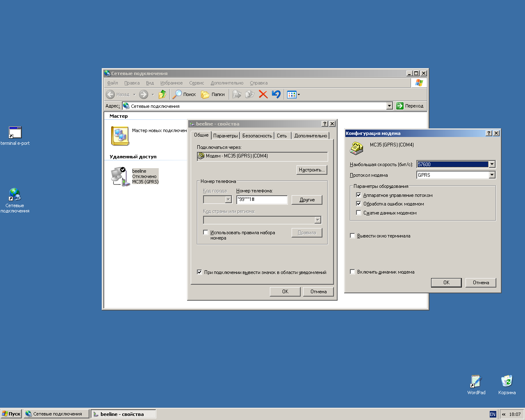Open the Сервис menu

click(x=196, y=83)
